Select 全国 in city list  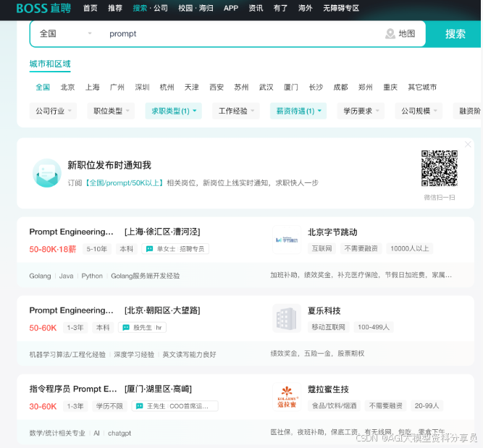click(x=43, y=87)
